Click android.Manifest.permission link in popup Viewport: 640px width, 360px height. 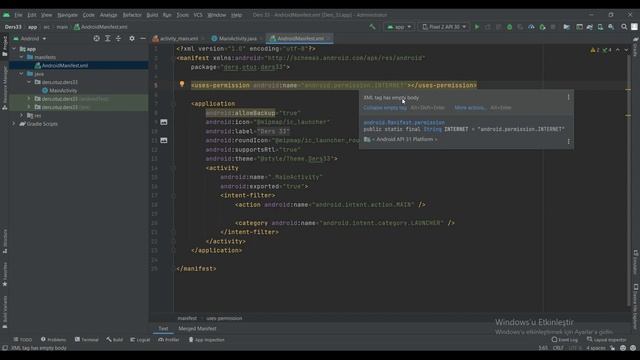[x=404, y=122]
